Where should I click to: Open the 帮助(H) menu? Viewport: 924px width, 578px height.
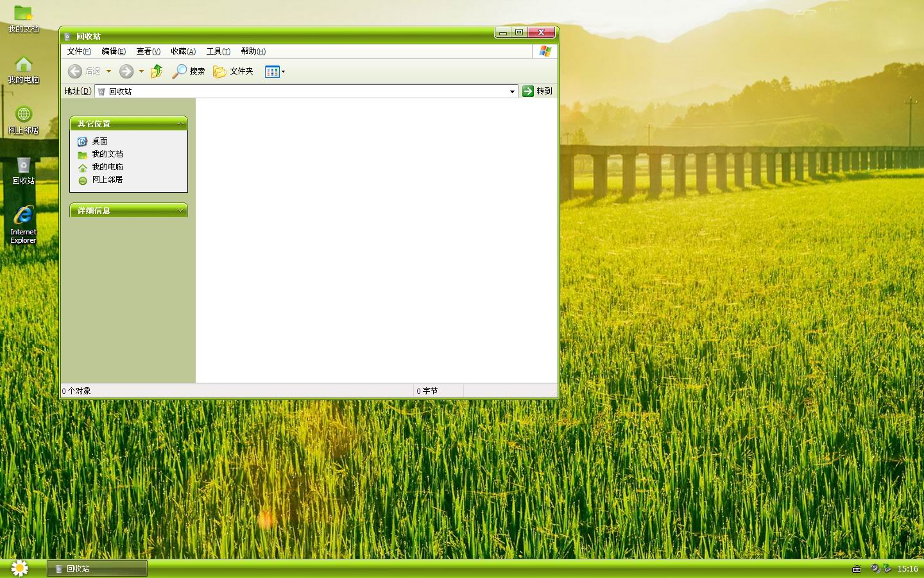253,51
